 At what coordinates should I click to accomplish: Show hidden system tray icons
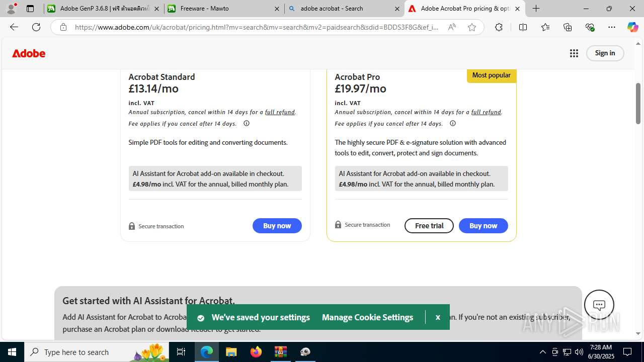tap(542, 352)
